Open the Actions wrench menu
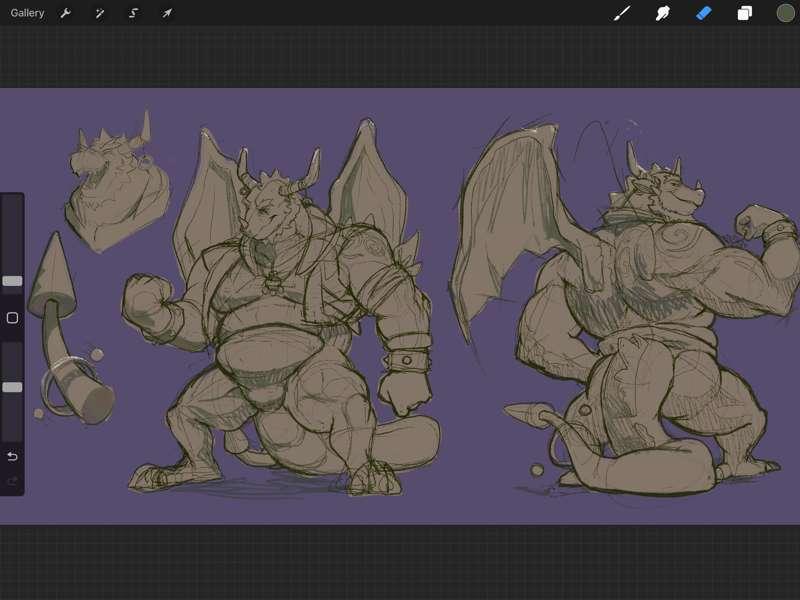800x600 pixels. pyautogui.click(x=65, y=13)
